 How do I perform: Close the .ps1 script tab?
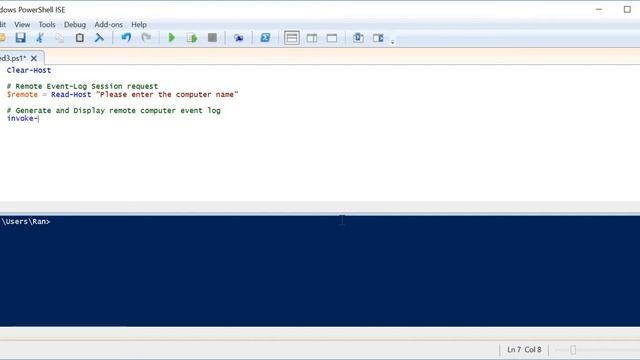coord(34,58)
